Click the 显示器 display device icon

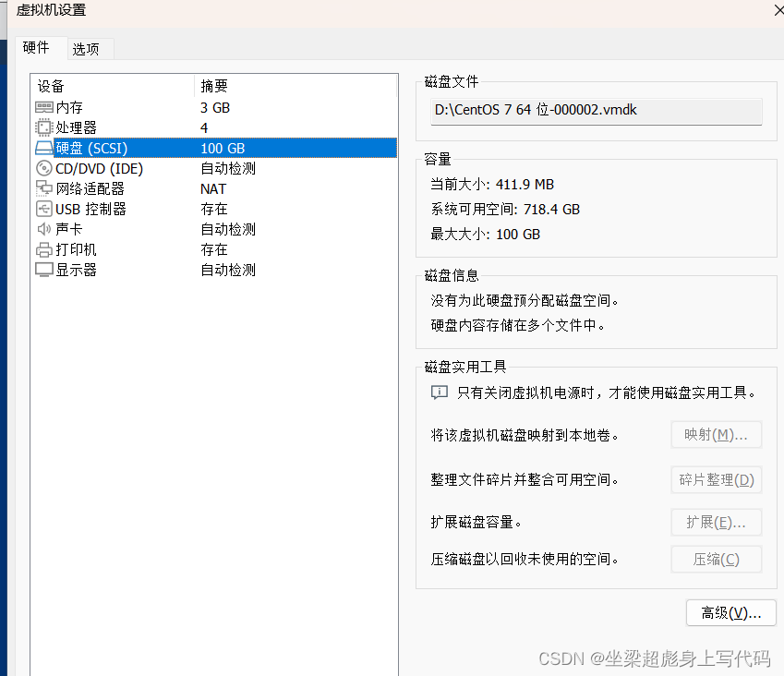point(44,270)
